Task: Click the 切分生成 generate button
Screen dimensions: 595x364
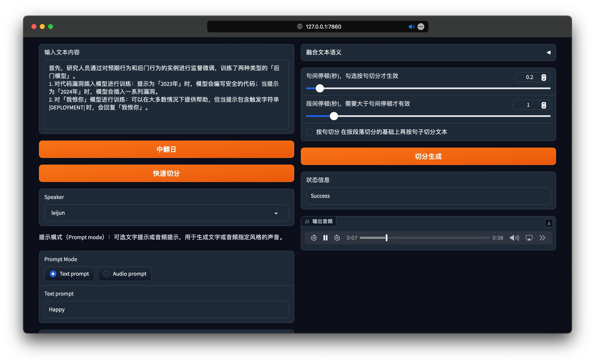Action: click(428, 156)
